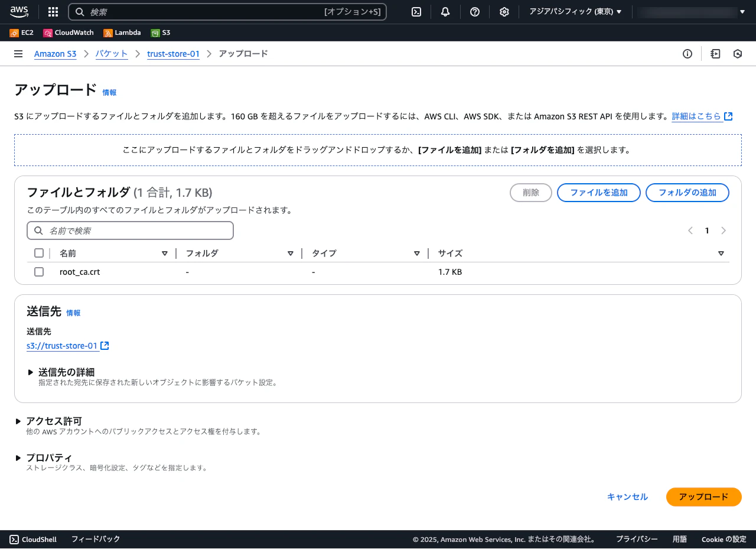756x549 pixels.
Task: Check the root_ca.crt row checkbox
Action: (x=39, y=272)
